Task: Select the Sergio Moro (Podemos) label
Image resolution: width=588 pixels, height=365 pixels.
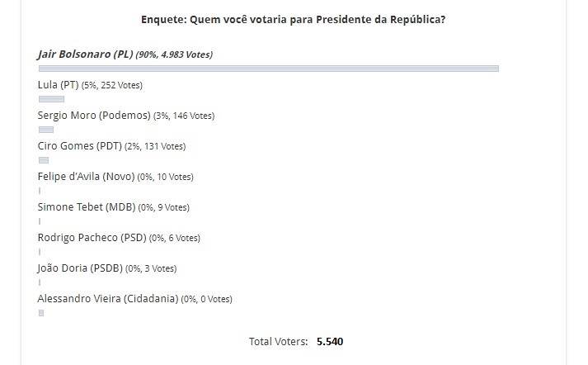Action: (94, 116)
